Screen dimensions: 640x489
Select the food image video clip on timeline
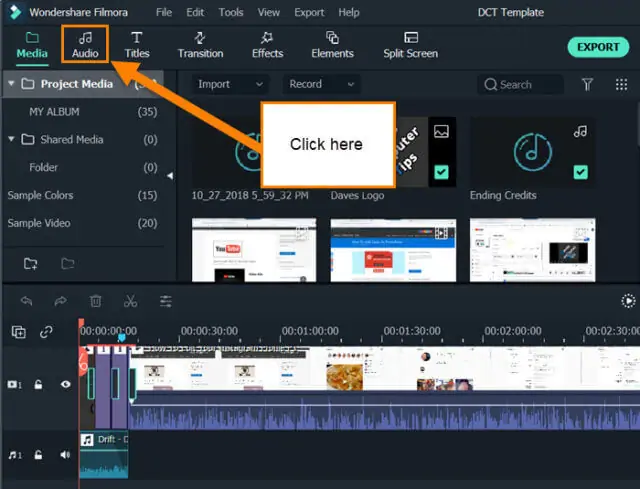[x=345, y=376]
